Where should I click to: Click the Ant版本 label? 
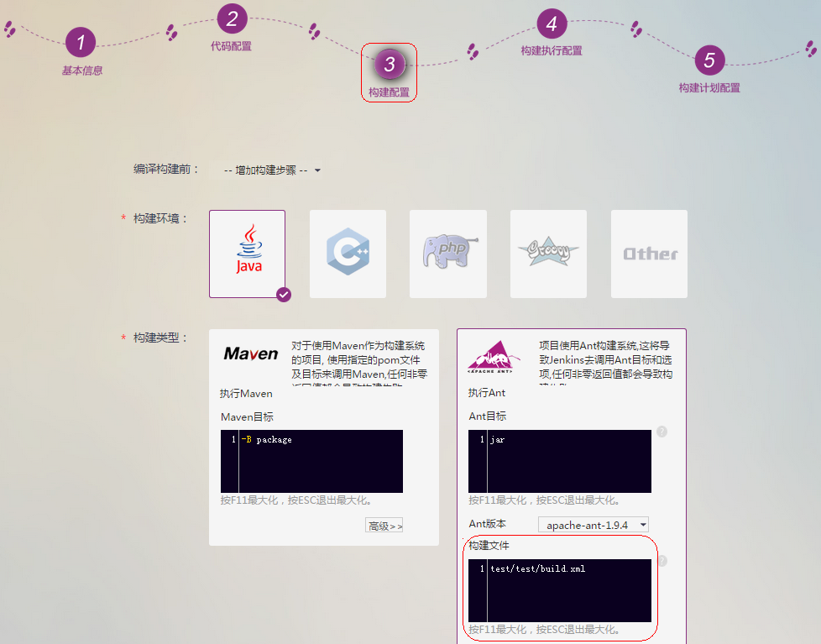point(488,524)
